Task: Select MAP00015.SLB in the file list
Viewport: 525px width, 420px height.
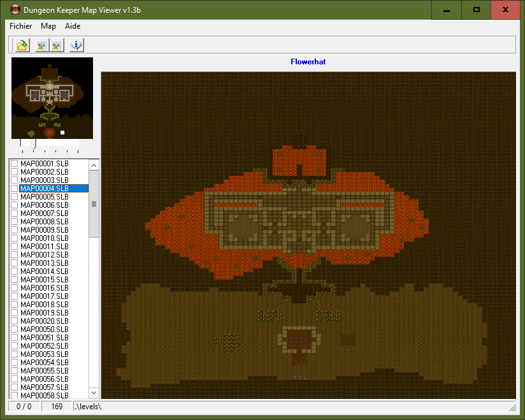Action: pos(44,280)
